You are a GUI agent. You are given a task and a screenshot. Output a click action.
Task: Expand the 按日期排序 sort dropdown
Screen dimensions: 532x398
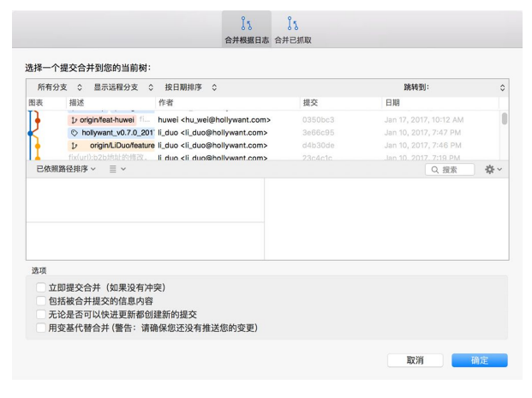tap(190, 87)
